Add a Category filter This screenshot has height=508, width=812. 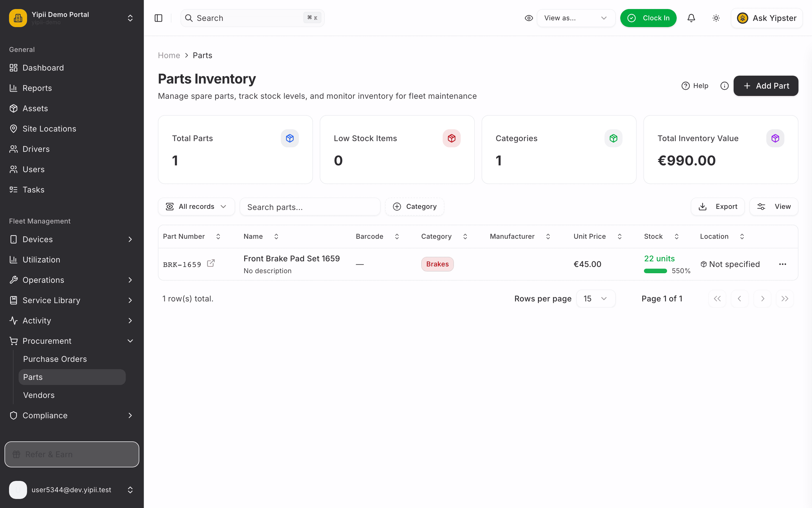click(x=415, y=207)
